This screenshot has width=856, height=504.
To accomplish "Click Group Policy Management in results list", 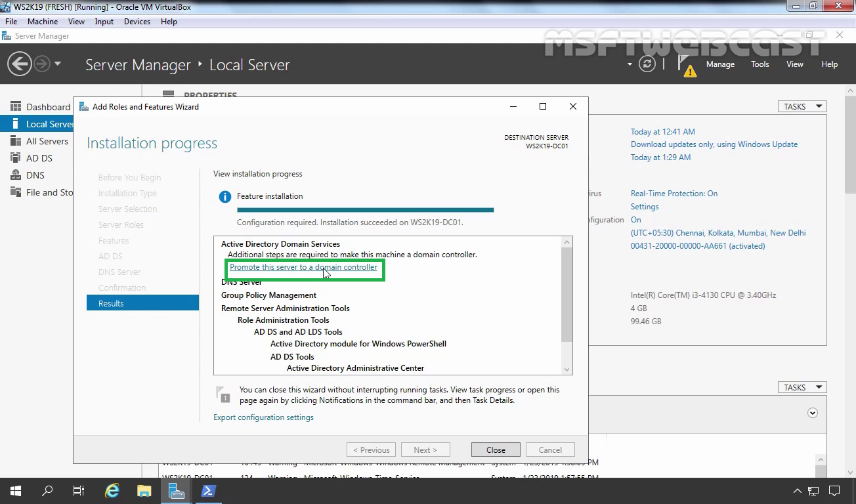I will (268, 295).
